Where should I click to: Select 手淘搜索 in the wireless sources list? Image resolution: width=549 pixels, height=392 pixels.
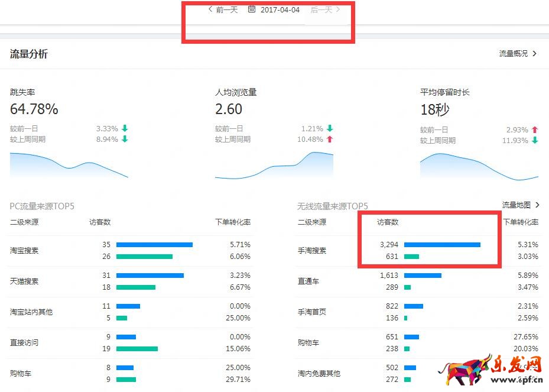(x=311, y=251)
